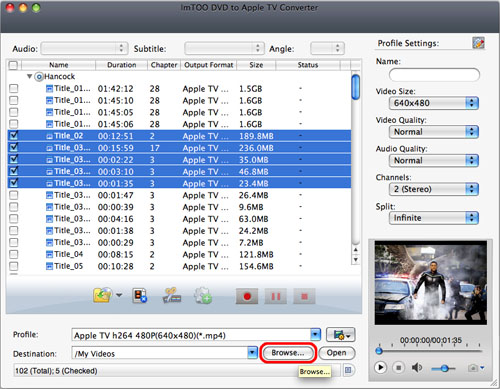Toggle the select-all checkbox in header
Image resolution: width=500 pixels, height=389 pixels.
[13, 65]
